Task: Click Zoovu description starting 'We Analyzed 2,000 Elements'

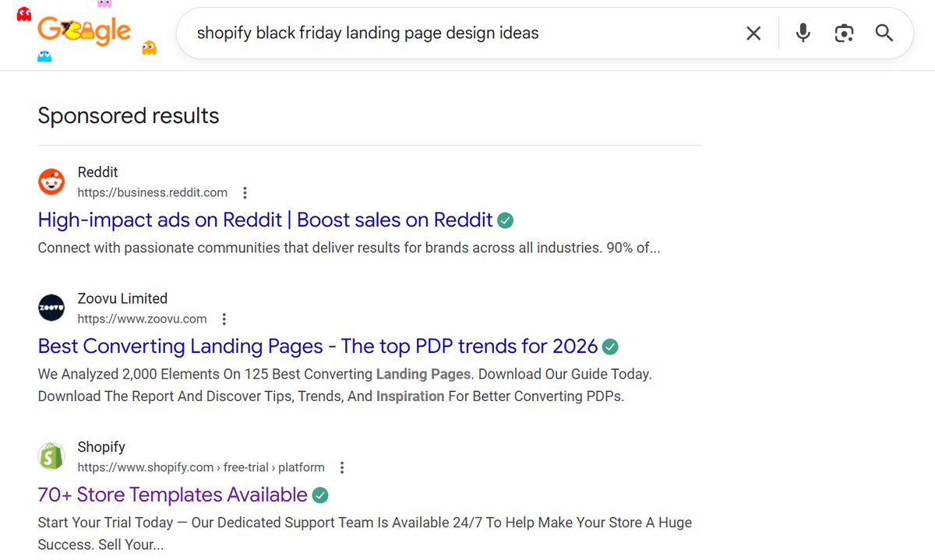Action: [345, 385]
